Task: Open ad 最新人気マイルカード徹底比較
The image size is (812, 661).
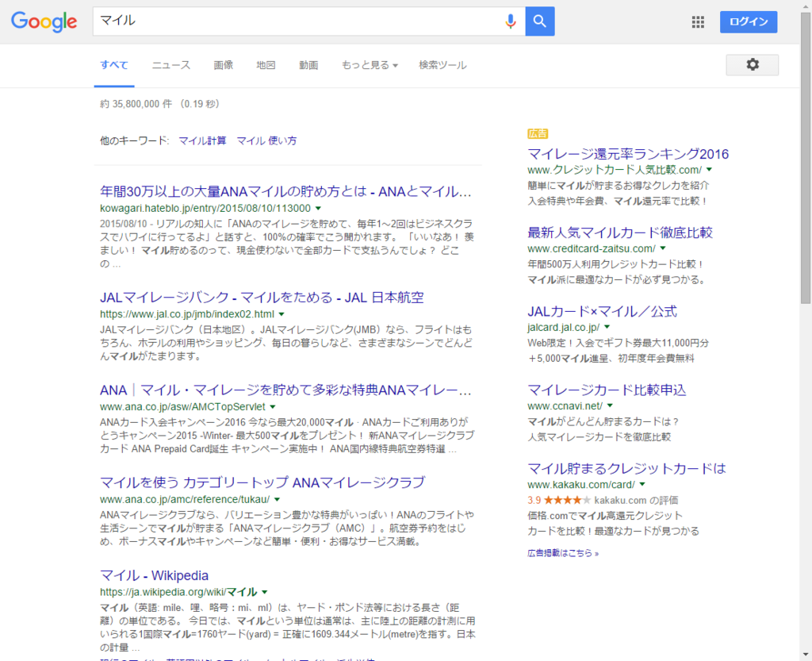Action: tap(620, 233)
